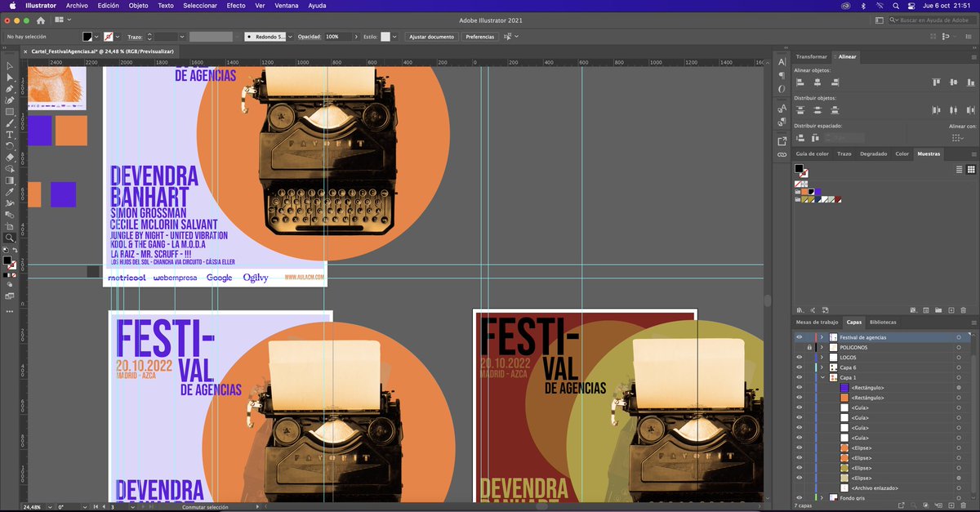Screen dimensions: 980x512
Task: Select the Rectangle tool in toolbar
Action: click(9, 111)
